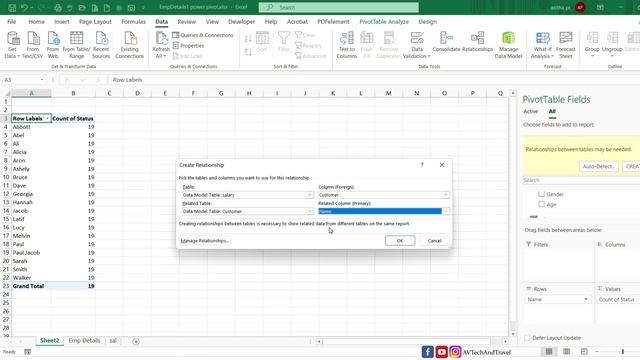Open connection Properties

(188, 46)
